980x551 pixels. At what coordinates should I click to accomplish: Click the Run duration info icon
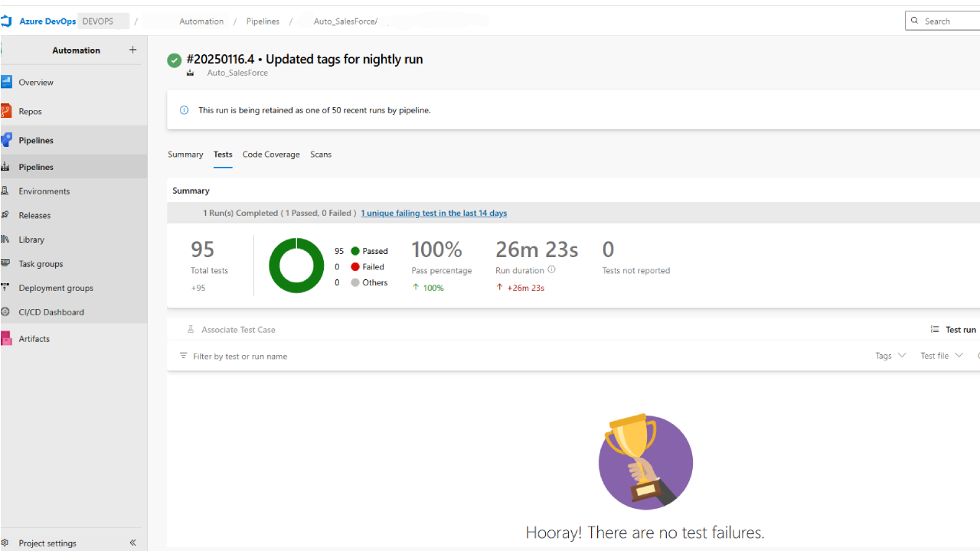[x=551, y=269]
